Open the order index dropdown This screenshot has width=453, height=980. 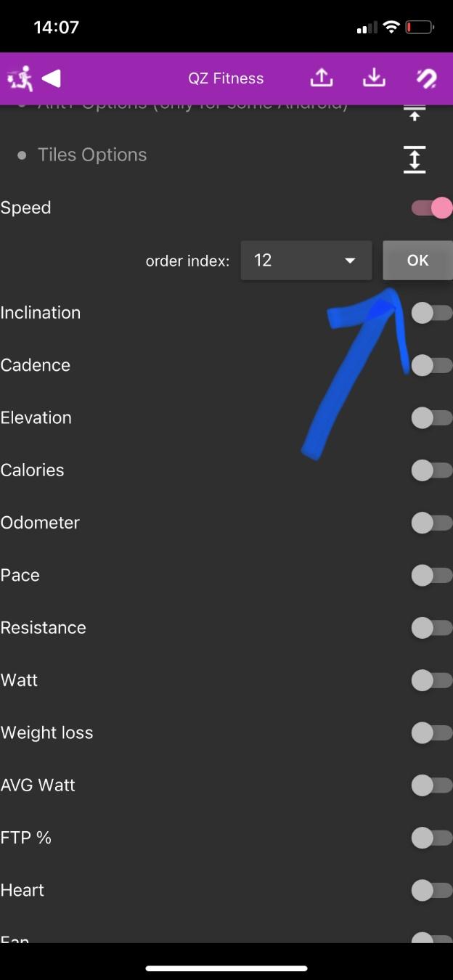306,260
